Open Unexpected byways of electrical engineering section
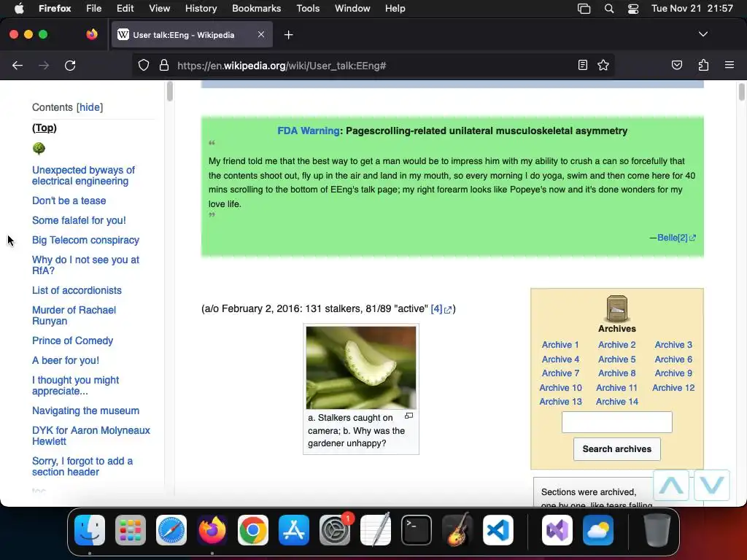The image size is (747, 560). 83,176
